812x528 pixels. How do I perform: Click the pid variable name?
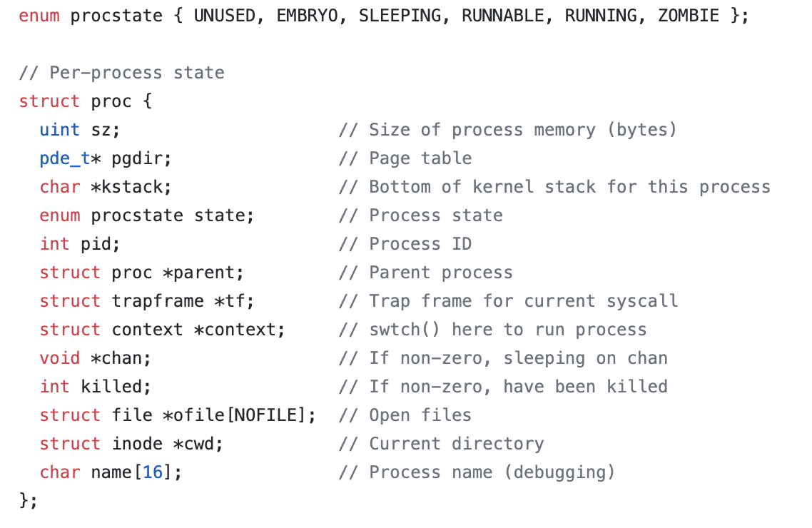click(x=101, y=244)
